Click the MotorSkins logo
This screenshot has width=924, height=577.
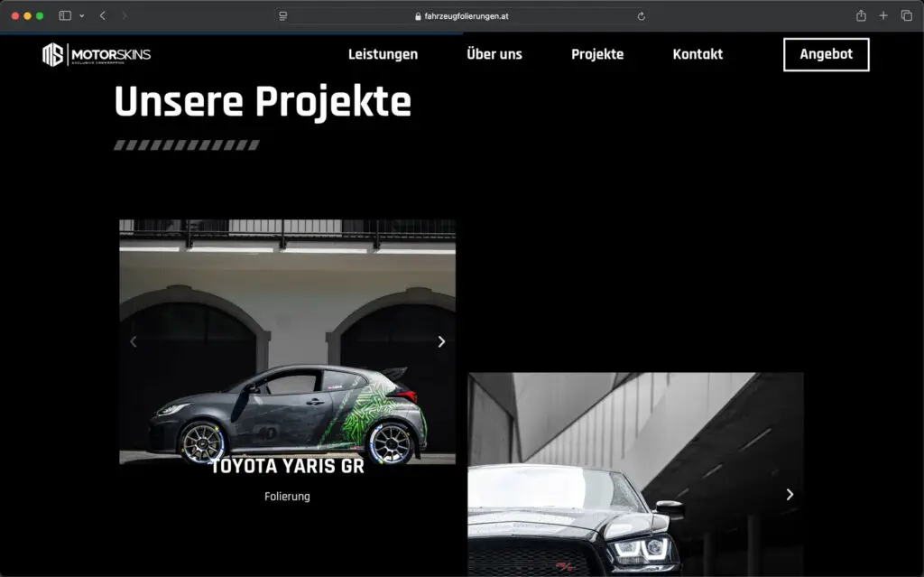(95, 54)
